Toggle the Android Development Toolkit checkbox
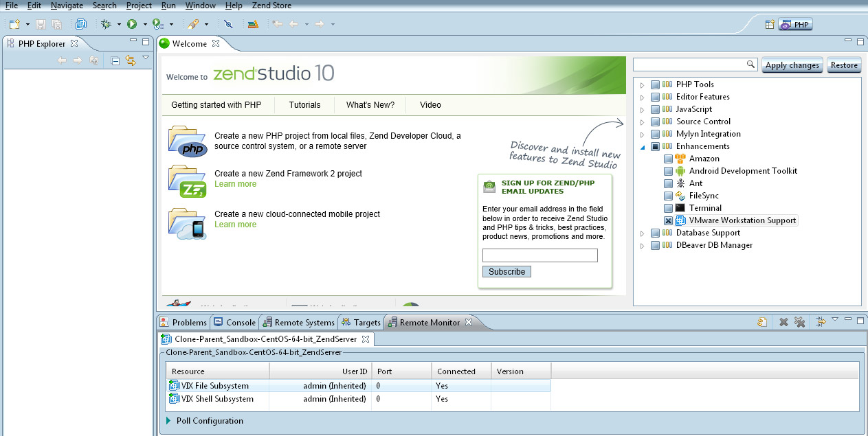The width and height of the screenshot is (868, 436). [x=668, y=172]
